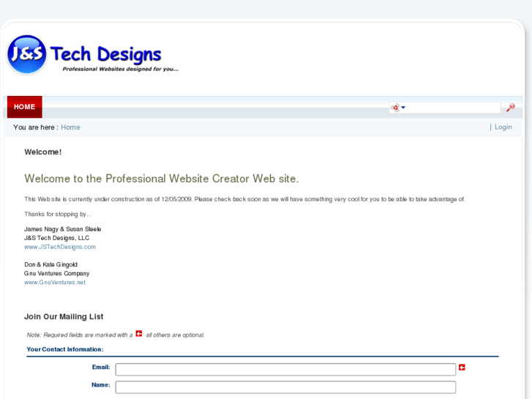The width and height of the screenshot is (532, 399).
Task: Click 'Don & Kate Gingold' text
Action: [50, 264]
